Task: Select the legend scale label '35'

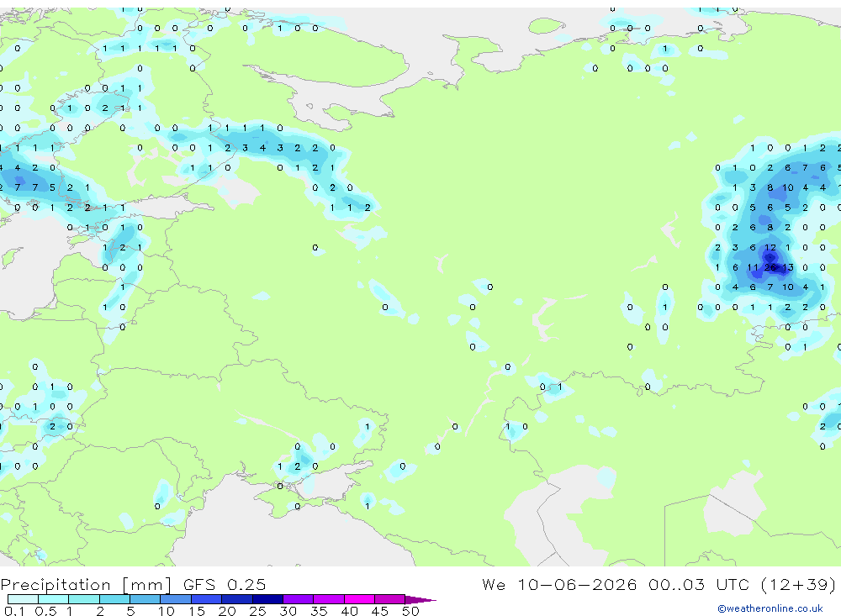Action: (319, 611)
